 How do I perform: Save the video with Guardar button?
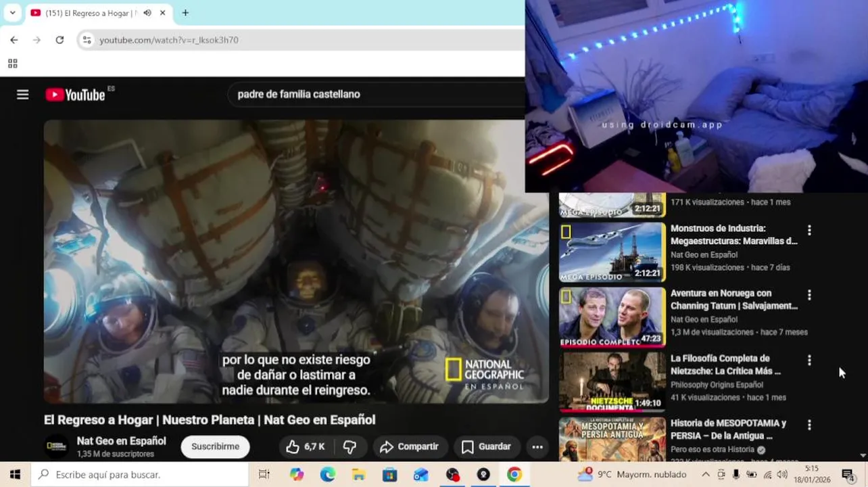tap(486, 446)
